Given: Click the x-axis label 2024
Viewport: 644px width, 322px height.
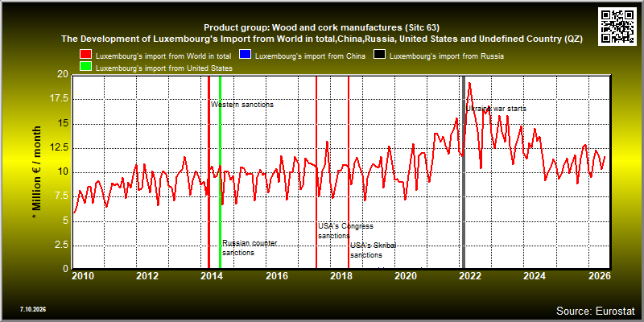Looking at the screenshot, I should [535, 275].
